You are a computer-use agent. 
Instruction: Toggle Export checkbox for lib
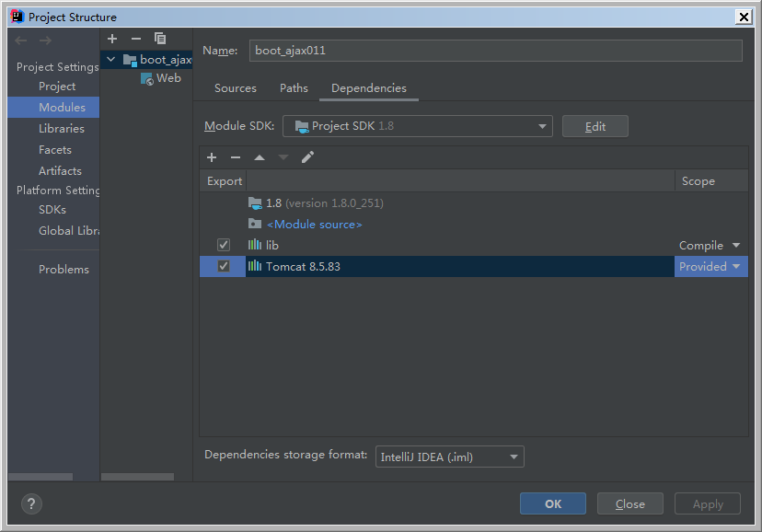pyautogui.click(x=224, y=245)
